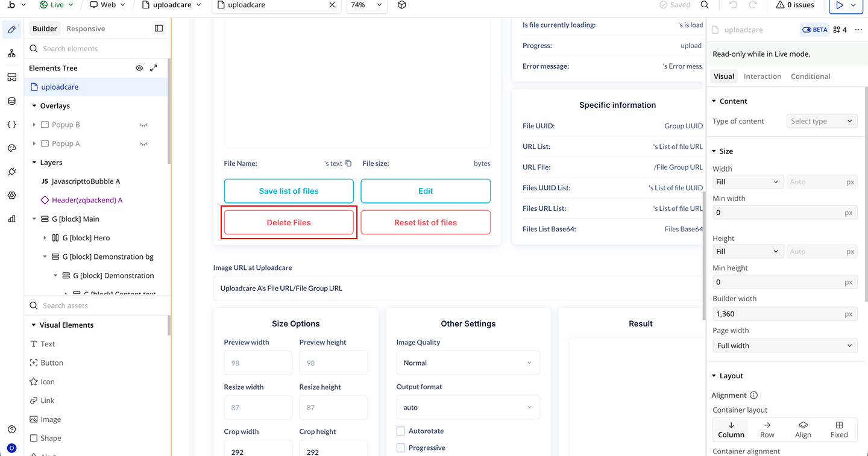The width and height of the screenshot is (868, 456).
Task: Open the uploadcare page selector dropdown
Action: coord(172,5)
